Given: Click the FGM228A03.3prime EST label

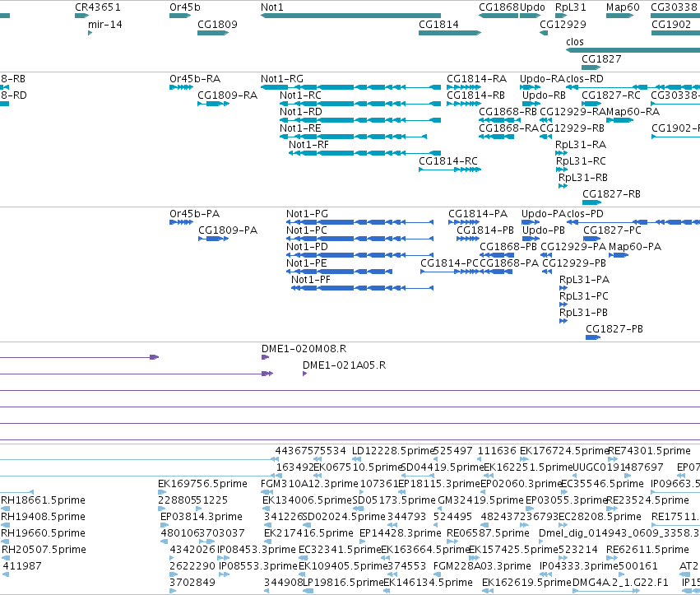Looking at the screenshot, I should 482,566.
